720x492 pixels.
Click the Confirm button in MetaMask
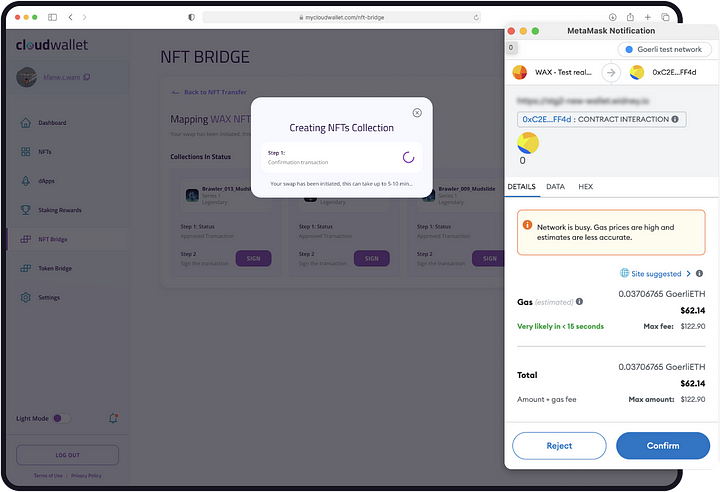coord(663,446)
